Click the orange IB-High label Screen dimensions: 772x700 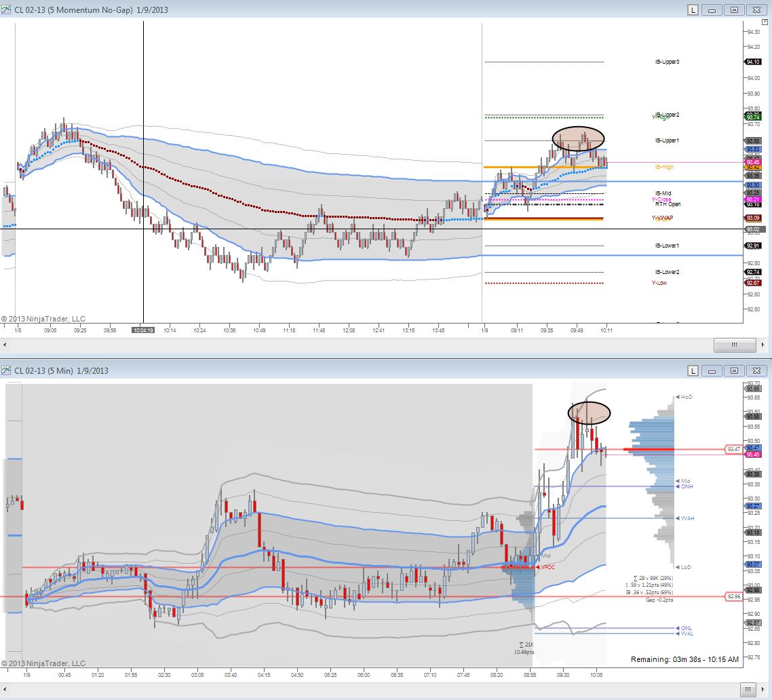click(x=664, y=168)
